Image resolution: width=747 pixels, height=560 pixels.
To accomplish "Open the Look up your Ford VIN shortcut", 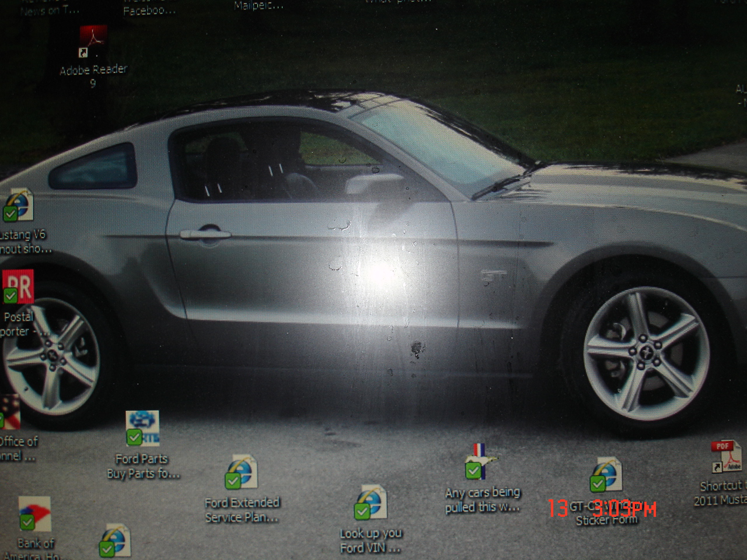I will [x=371, y=502].
